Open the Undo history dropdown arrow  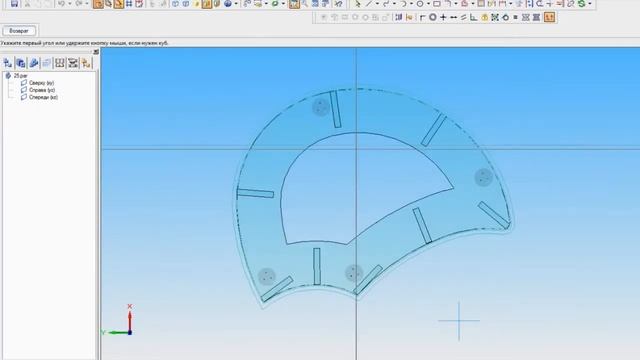tap(69, 4)
